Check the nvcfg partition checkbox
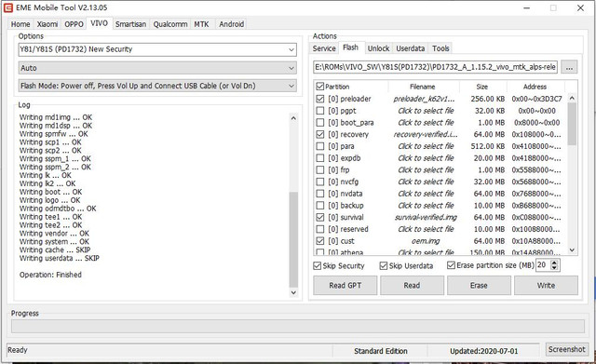Image resolution: width=596 pixels, height=364 pixels. pyautogui.click(x=320, y=182)
